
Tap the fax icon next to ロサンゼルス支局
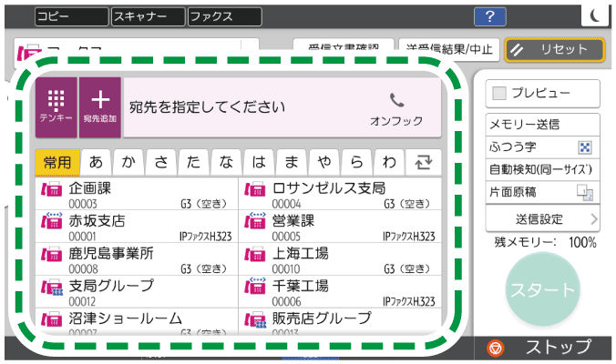(x=255, y=189)
